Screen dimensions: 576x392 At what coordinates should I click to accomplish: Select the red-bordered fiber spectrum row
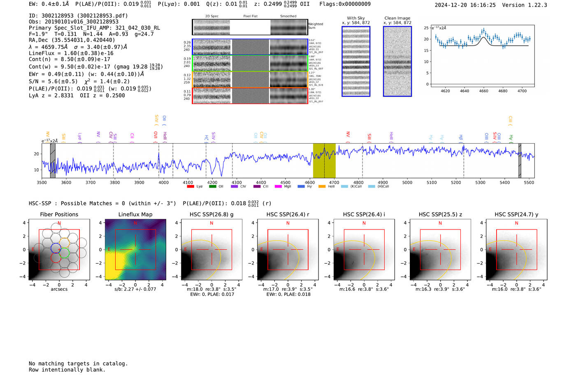tap(250, 96)
